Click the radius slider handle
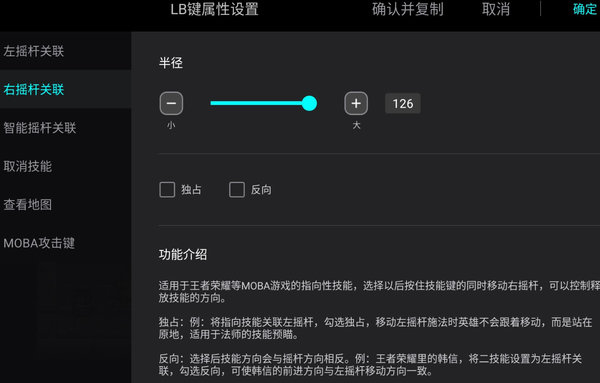This screenshot has height=383, width=600. 309,103
